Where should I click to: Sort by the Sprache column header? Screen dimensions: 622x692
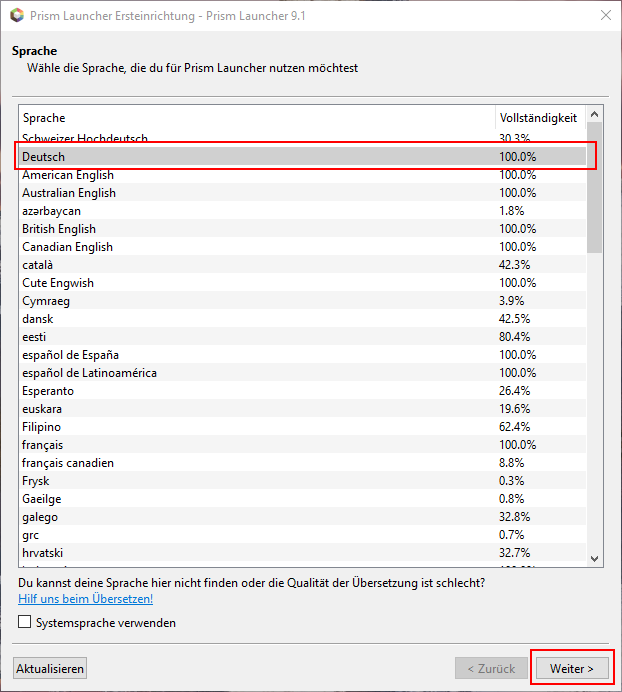257,118
